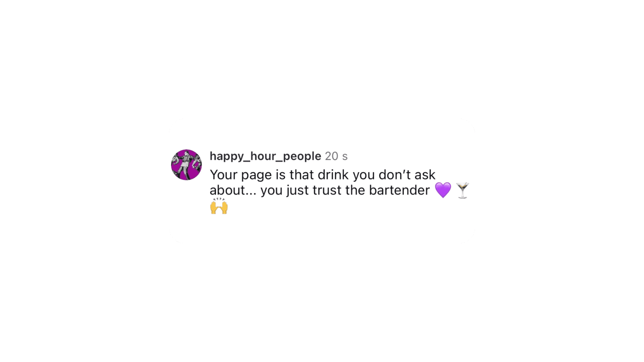Click the dancing figure in avatar center
Image resolution: width=644 pixels, height=362 pixels.
185,164
